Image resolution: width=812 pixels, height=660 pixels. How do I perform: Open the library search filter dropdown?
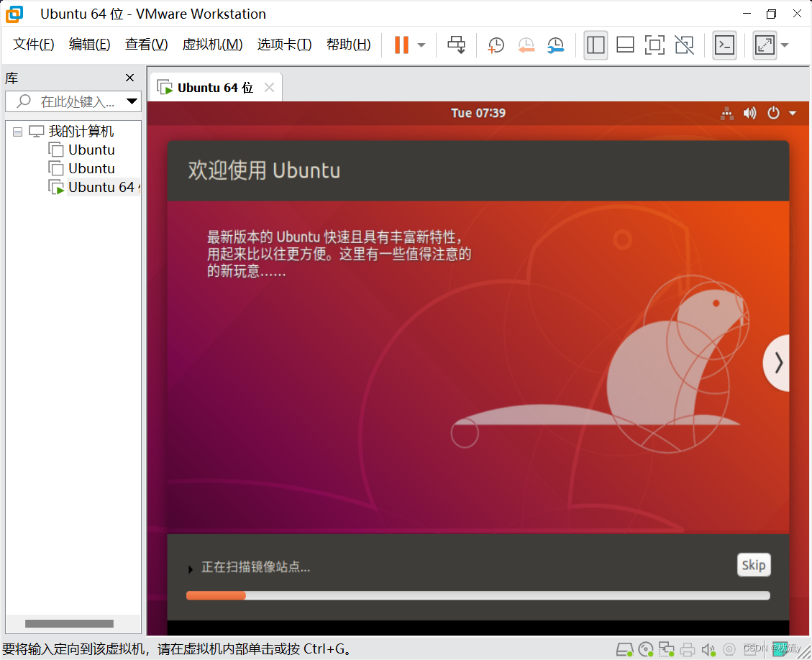tap(132, 101)
